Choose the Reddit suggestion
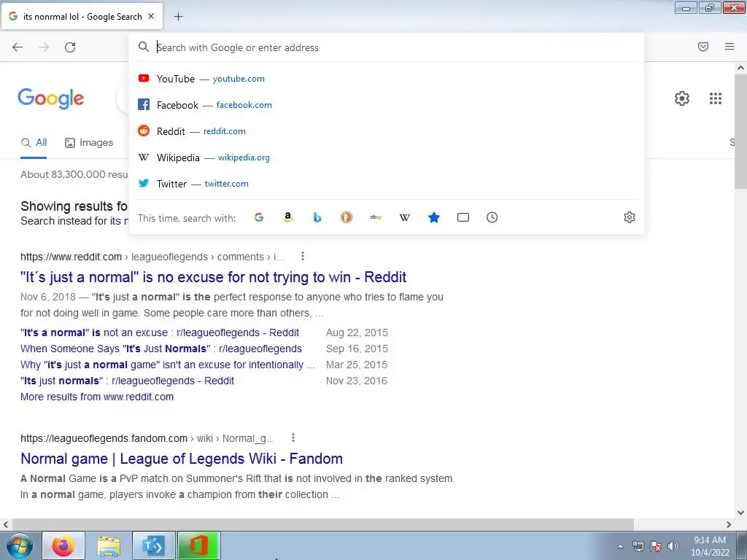This screenshot has height=560, width=747. pyautogui.click(x=387, y=131)
